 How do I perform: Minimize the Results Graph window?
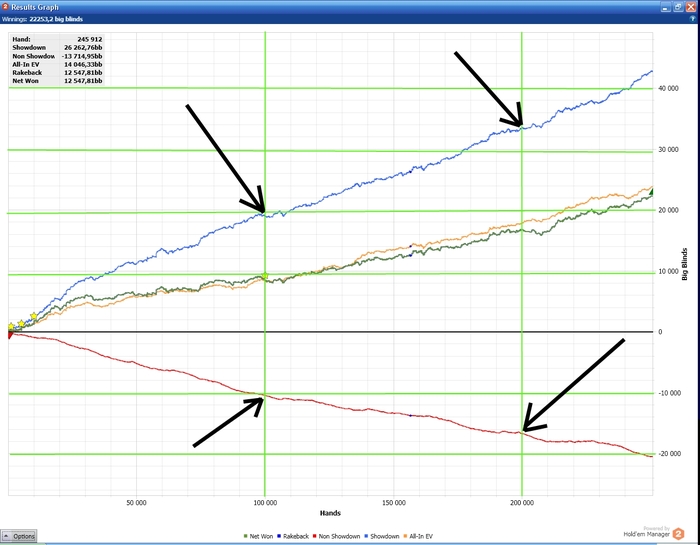click(x=666, y=7)
